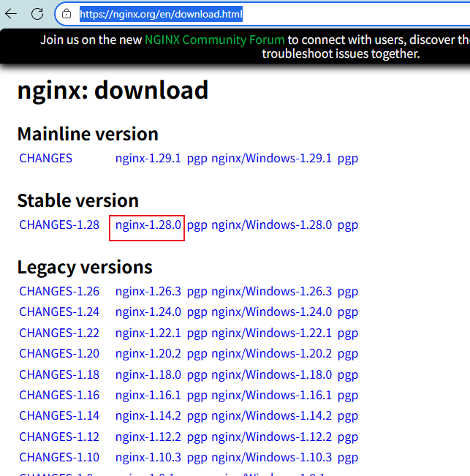Open the pgp signature for nginx-1.10.3

coord(197,458)
